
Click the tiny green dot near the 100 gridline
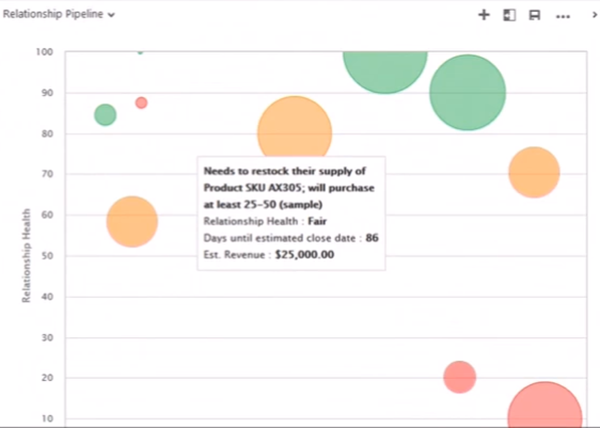point(140,50)
